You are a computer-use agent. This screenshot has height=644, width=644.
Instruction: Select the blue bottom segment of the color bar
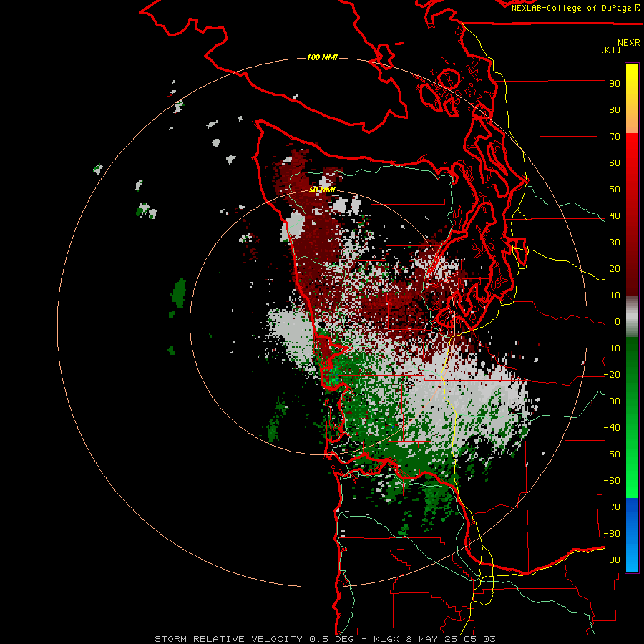(x=632, y=535)
